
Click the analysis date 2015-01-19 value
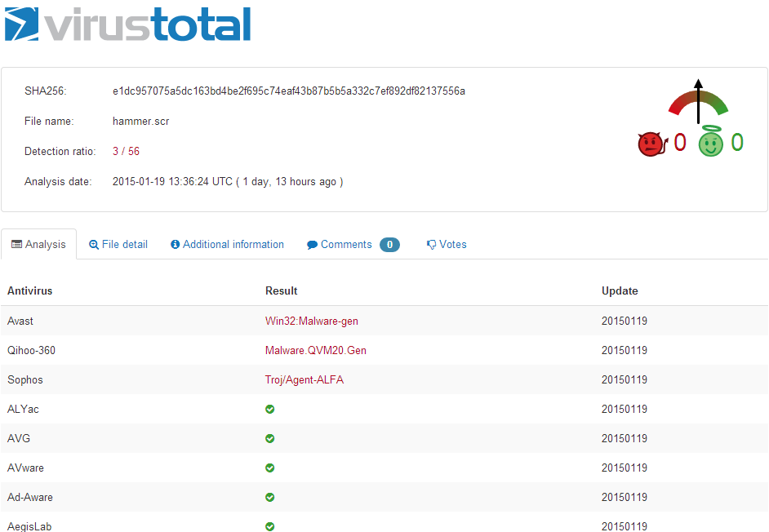click(x=228, y=181)
